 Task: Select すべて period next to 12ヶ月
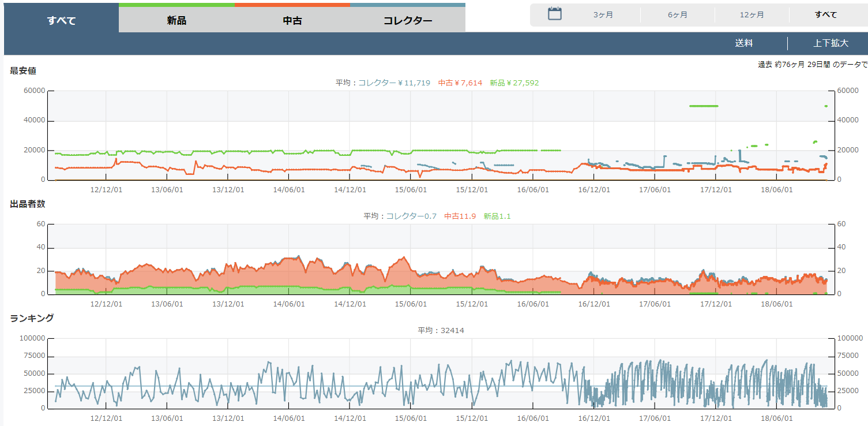tap(825, 15)
